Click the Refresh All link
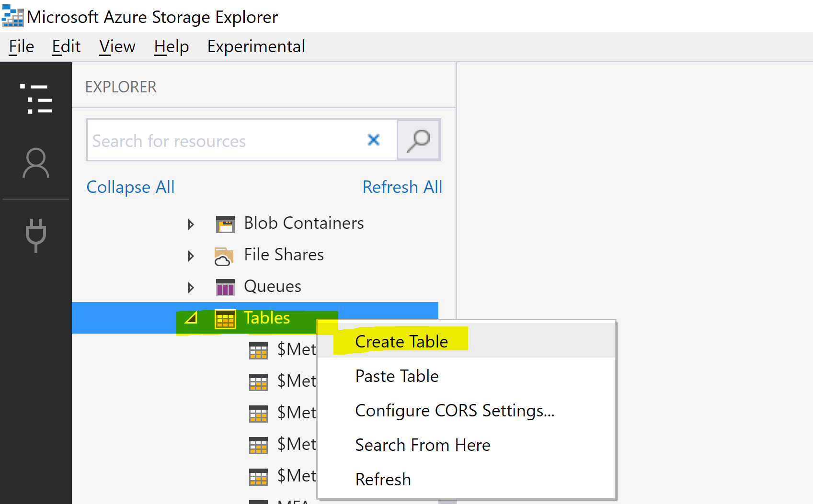The image size is (813, 504). [402, 187]
